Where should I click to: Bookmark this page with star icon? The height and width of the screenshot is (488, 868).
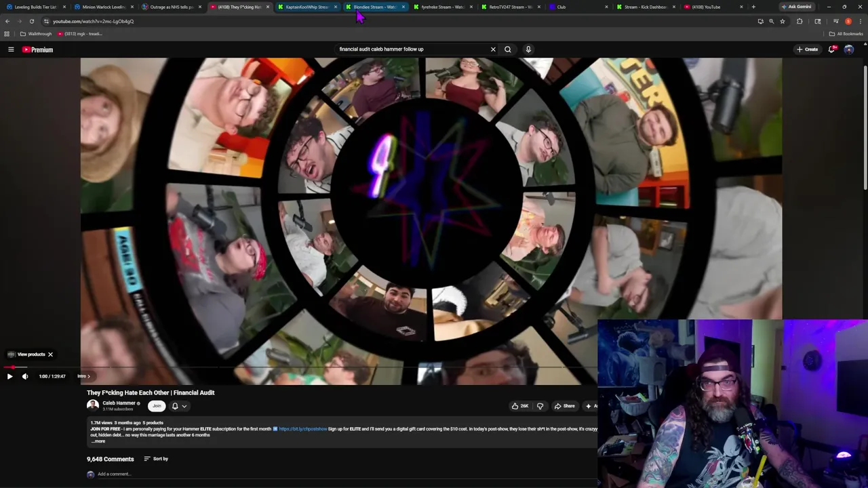tap(782, 21)
